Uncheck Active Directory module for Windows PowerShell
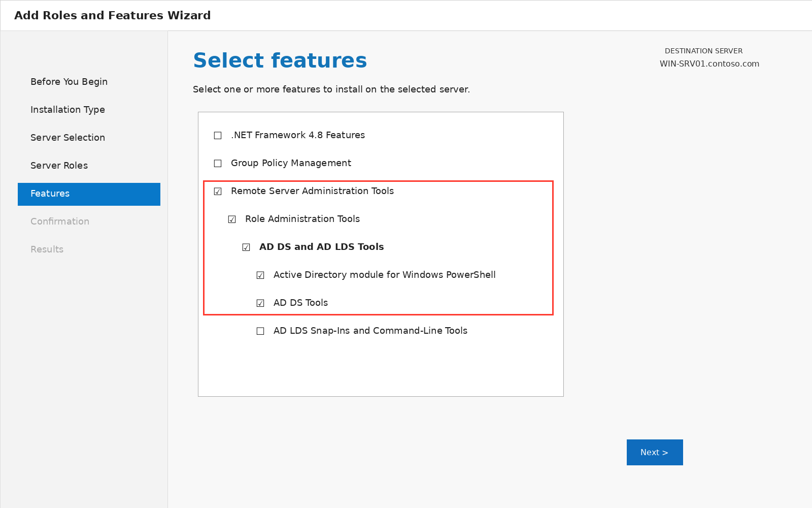Screen dimensions: 812x508 click(x=260, y=275)
